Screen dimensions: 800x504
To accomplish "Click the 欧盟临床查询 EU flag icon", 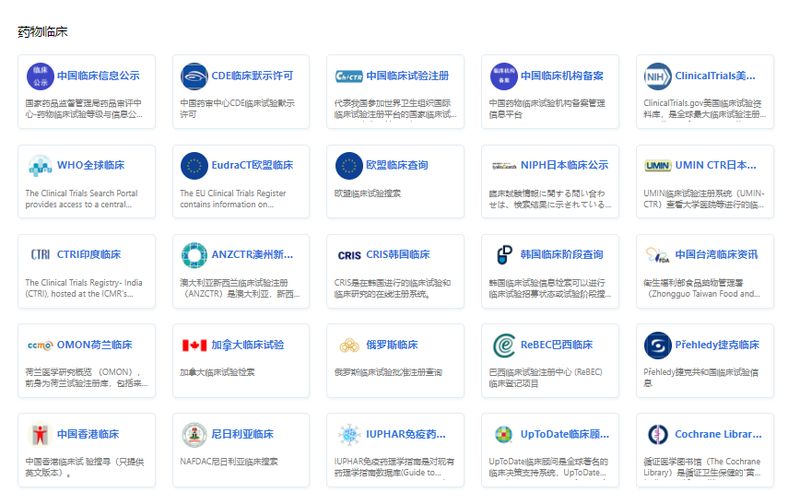I will (349, 165).
